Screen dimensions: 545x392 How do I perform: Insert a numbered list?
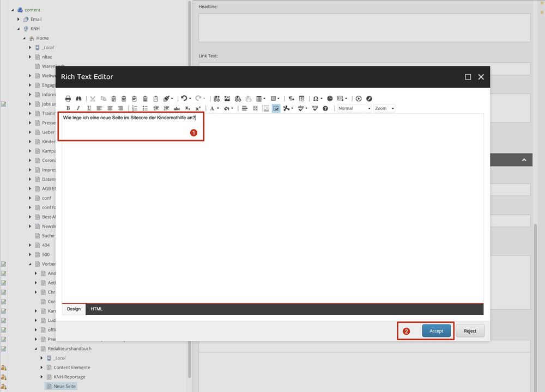pos(135,108)
